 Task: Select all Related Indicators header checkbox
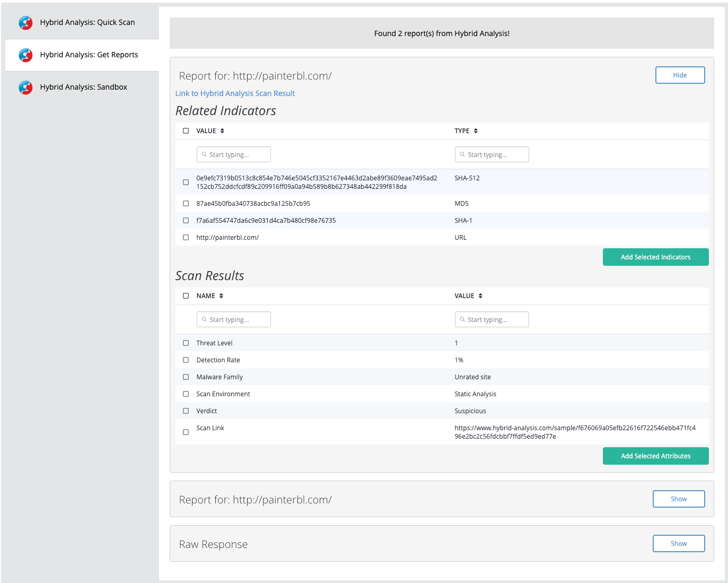pos(186,131)
